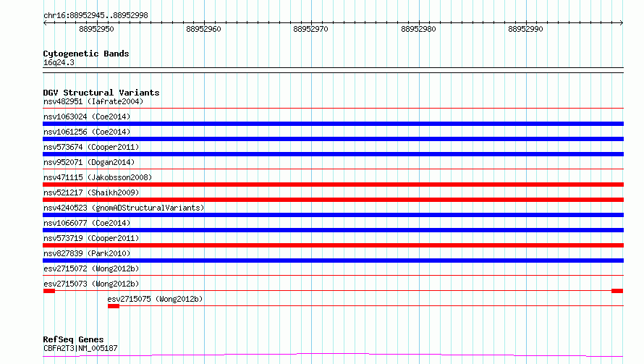
Task: Open variant nsv573674 (Cooper2011) label
Action: coord(91,147)
